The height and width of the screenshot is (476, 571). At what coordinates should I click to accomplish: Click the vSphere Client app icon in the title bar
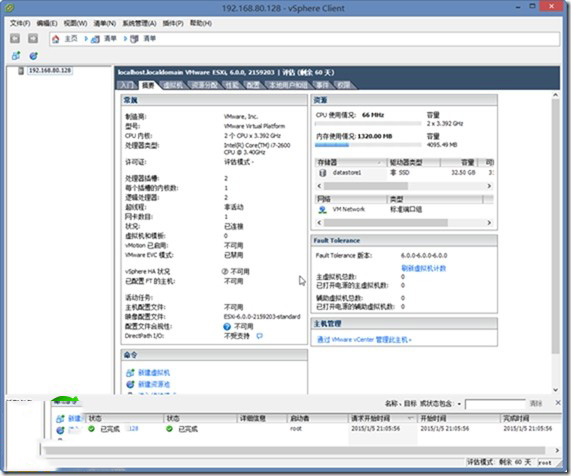tap(9, 7)
